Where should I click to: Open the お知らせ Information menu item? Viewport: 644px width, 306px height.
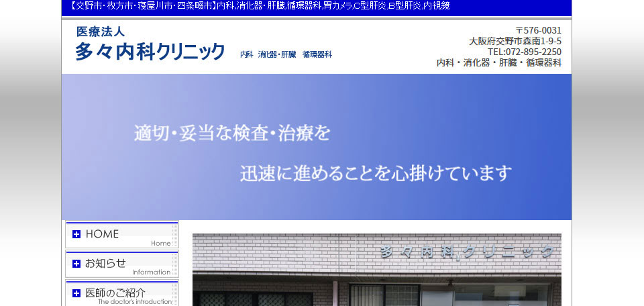[122, 264]
